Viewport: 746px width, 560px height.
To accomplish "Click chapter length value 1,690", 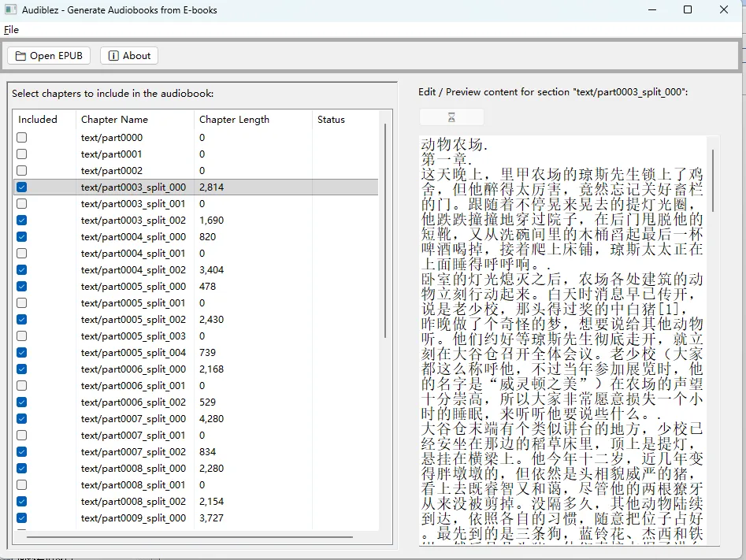I will coord(211,221).
